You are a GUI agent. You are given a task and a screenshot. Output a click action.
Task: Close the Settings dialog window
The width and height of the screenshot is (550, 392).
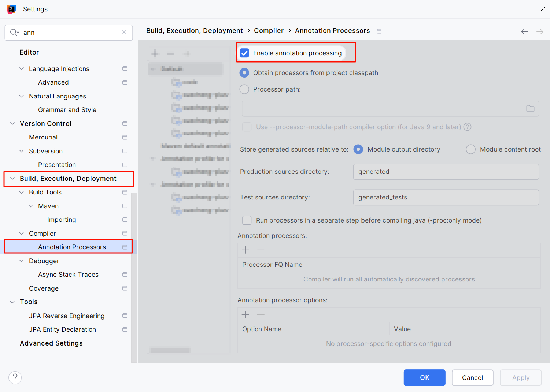click(542, 9)
